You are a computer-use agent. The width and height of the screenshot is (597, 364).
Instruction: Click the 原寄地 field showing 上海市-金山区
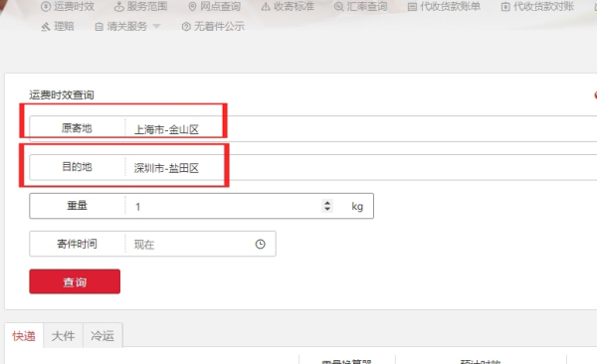(313, 128)
